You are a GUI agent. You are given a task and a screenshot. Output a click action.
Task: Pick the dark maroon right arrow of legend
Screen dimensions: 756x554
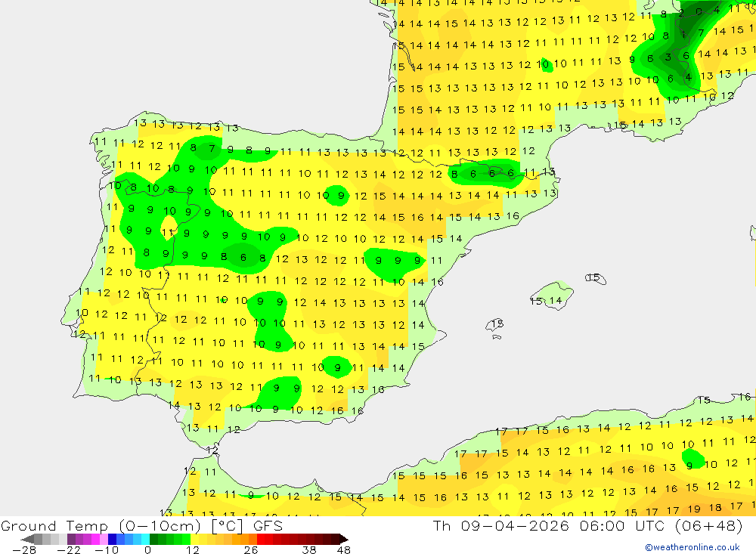[x=344, y=539]
